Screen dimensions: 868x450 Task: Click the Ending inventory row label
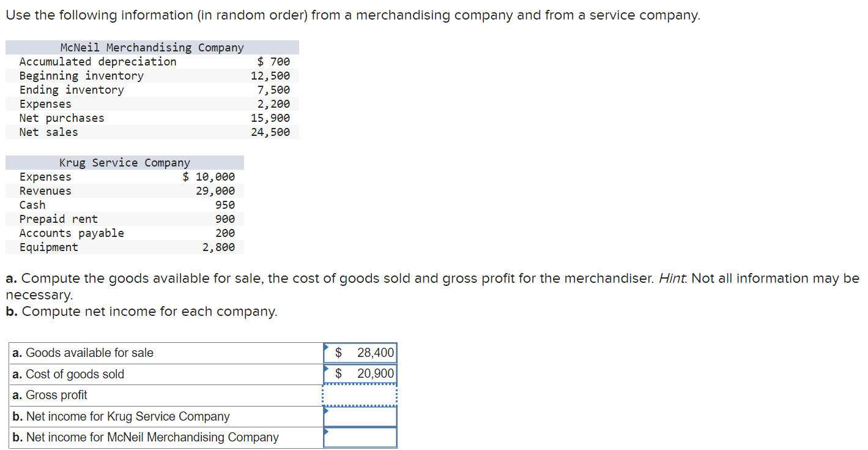coord(72,90)
